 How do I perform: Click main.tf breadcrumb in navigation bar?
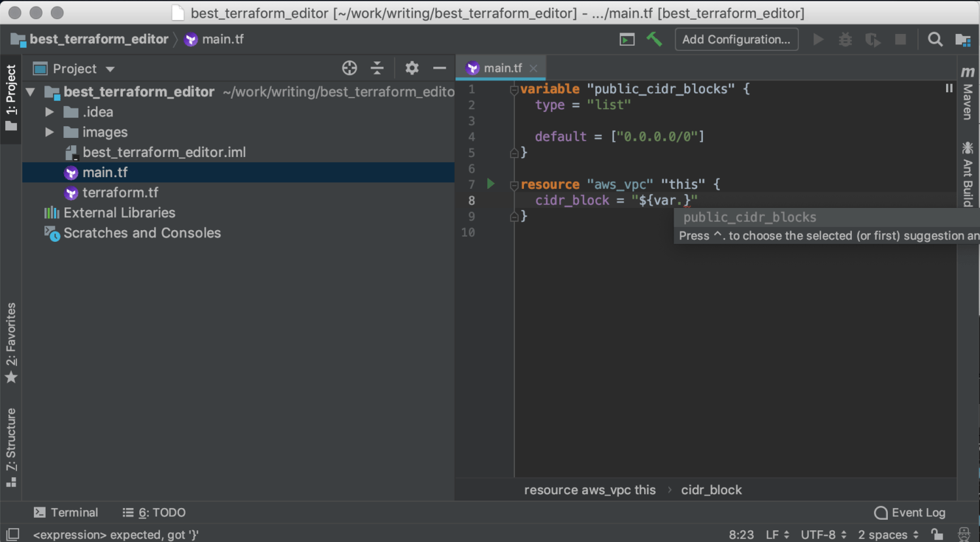(223, 39)
